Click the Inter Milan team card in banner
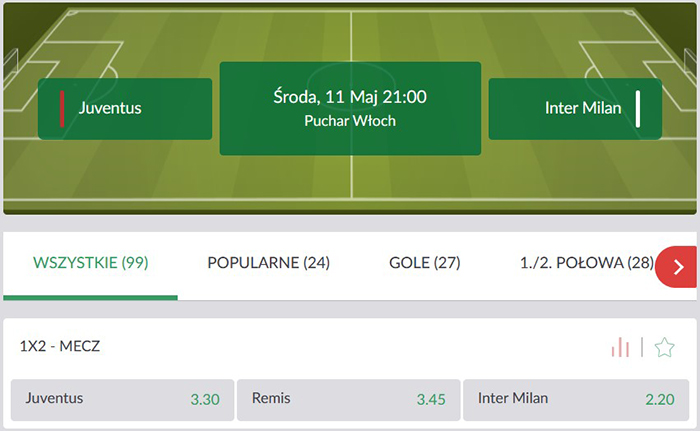The height and width of the screenshot is (431, 700). click(575, 109)
